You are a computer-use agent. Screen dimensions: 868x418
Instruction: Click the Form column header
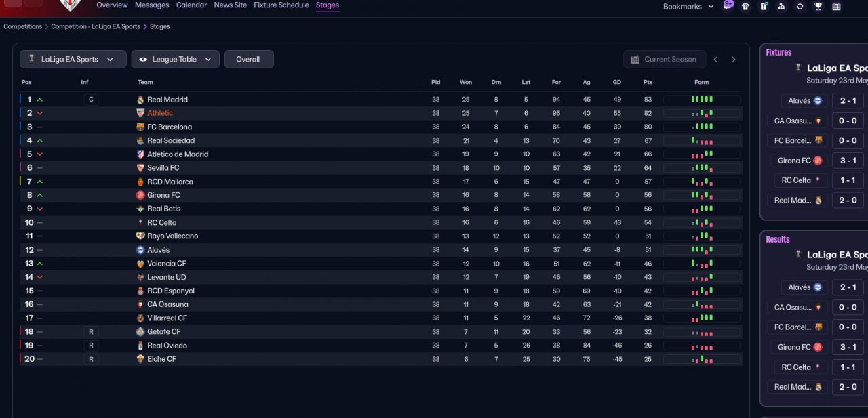(x=702, y=82)
